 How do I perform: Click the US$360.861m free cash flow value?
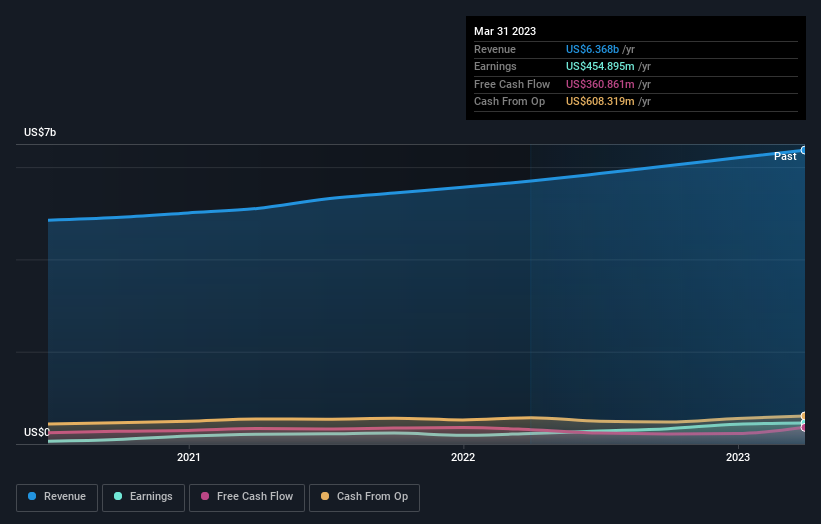point(600,84)
